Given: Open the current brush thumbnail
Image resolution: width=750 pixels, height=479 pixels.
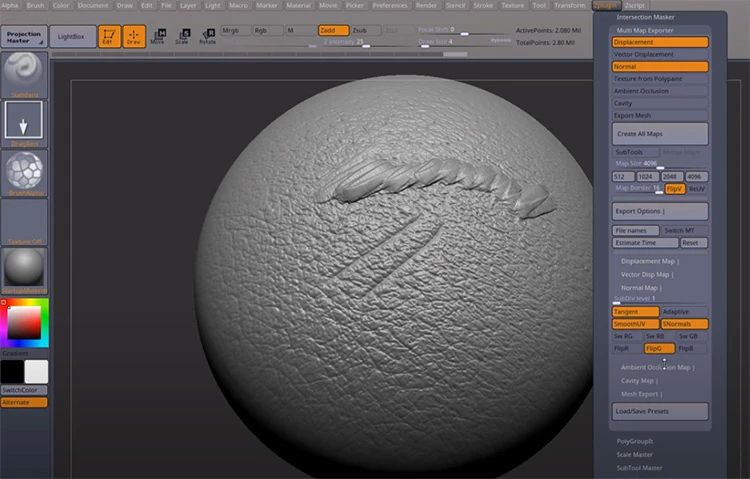Looking at the screenshot, I should [24, 75].
